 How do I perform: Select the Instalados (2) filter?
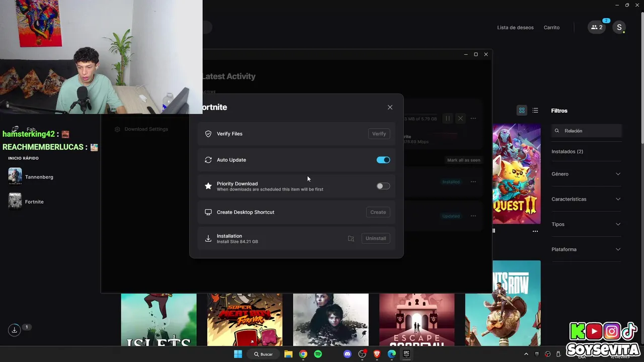coord(567,151)
